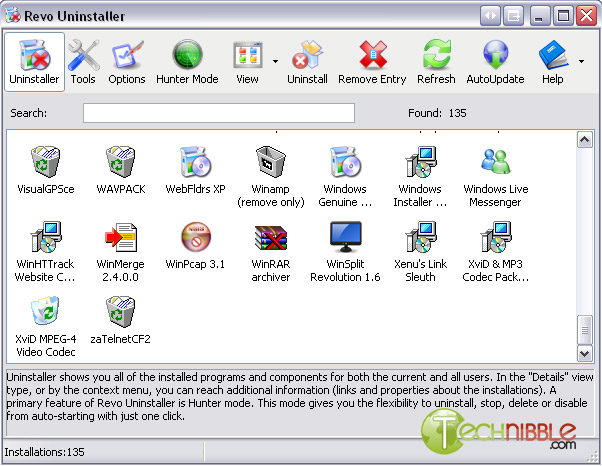602x466 pixels.
Task: Select the WinMerge 2.4.0.0 icon
Action: click(x=121, y=236)
